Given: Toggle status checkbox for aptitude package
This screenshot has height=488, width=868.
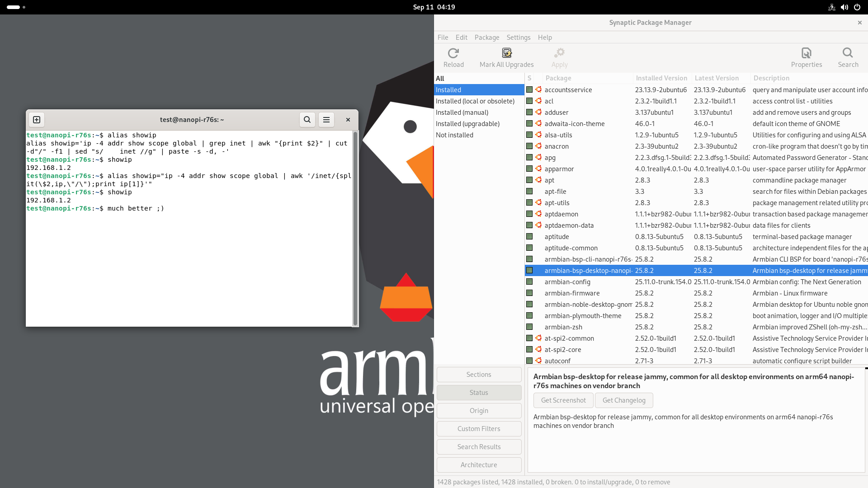Looking at the screenshot, I should point(529,236).
